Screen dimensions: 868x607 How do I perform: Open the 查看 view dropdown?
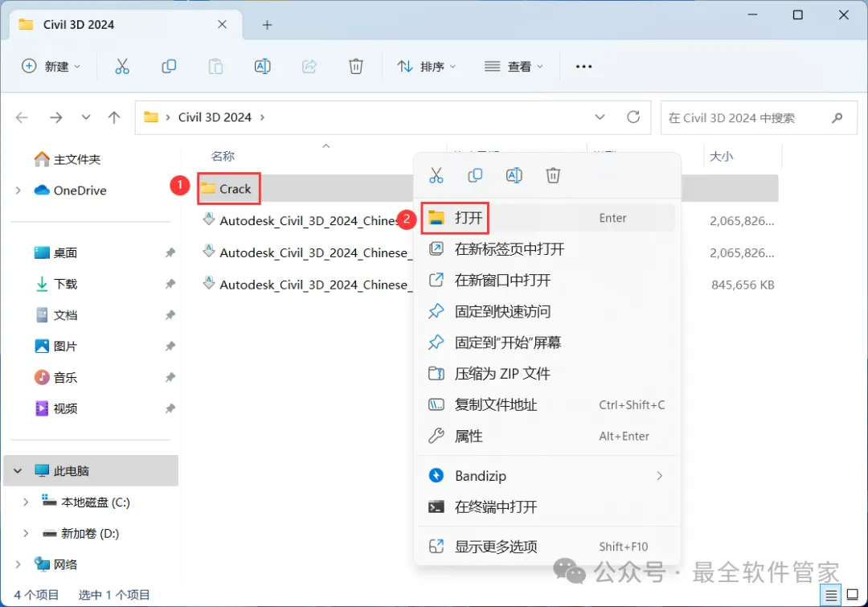(513, 67)
